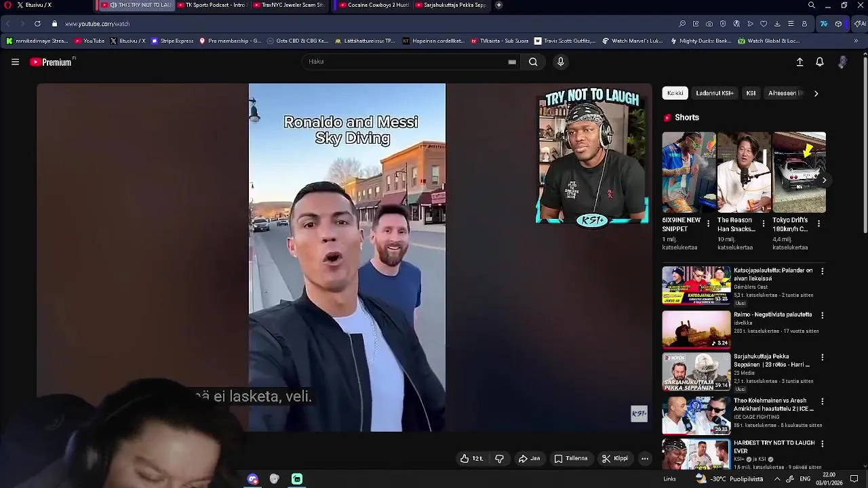The image size is (868, 488).
Task: Open options for Sarjahukuttaja Pekka Seppänen video
Action: click(823, 357)
